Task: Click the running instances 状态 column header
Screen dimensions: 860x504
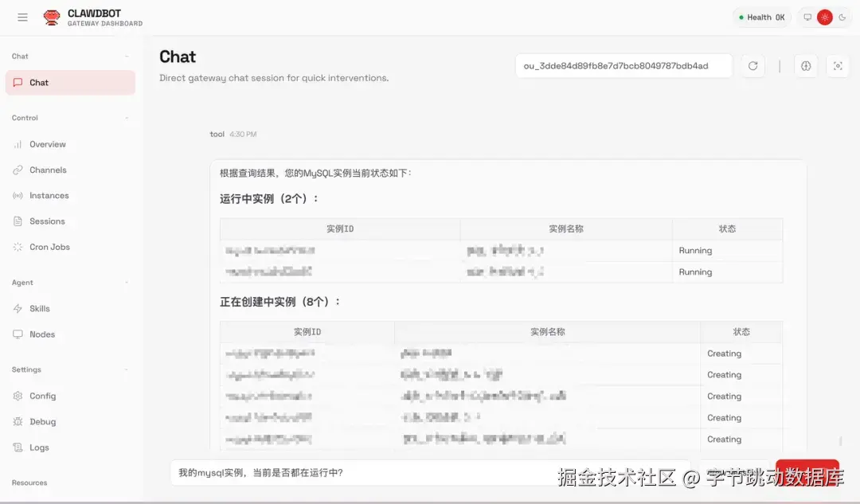Action: 727,229
